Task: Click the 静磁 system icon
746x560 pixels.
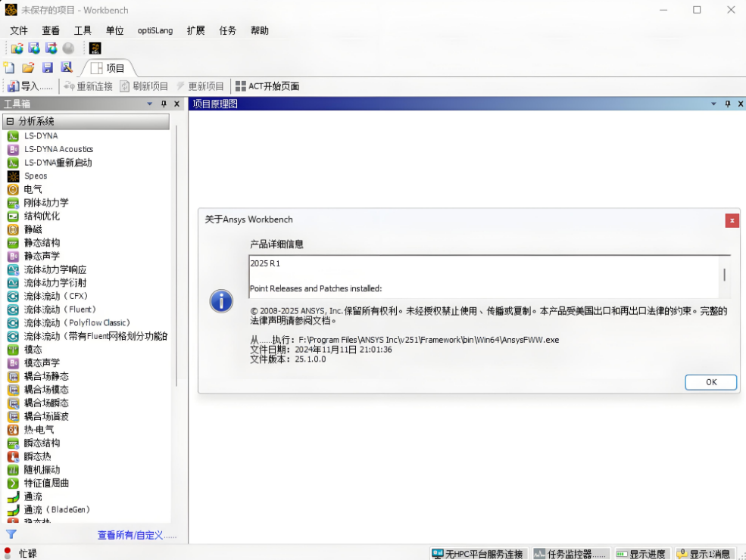Action: click(13, 229)
